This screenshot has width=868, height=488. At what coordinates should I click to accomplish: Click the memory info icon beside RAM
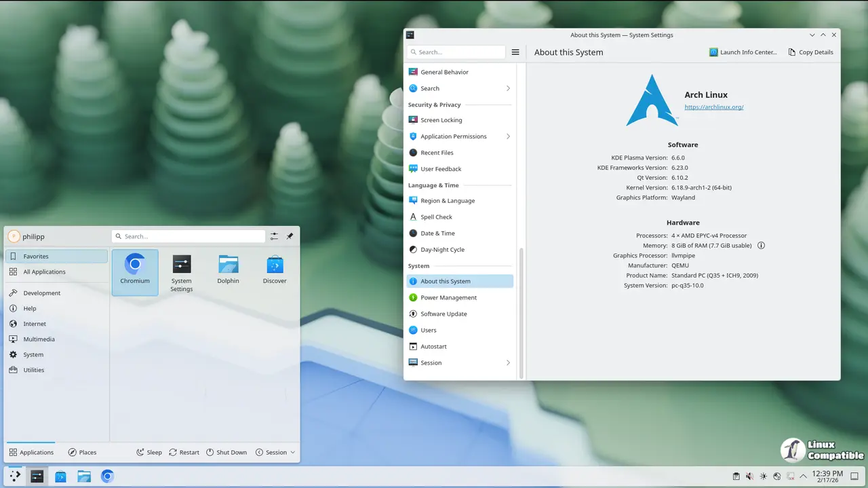[761, 246]
